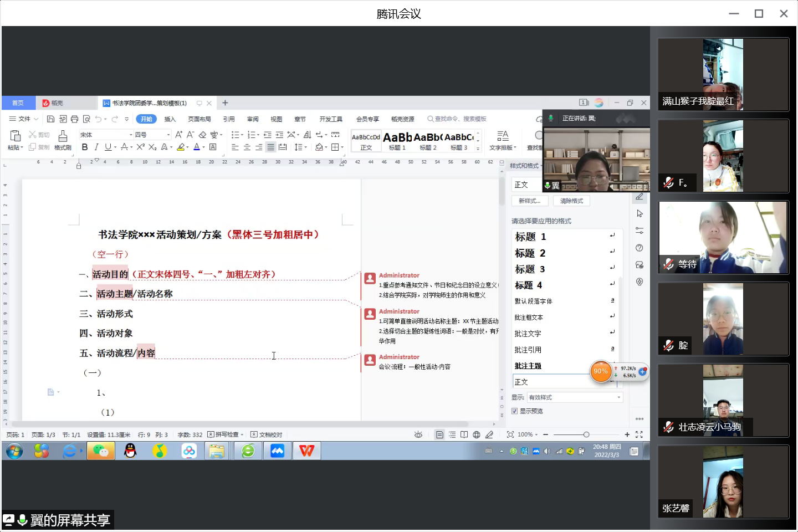The image size is (798, 532).
Task: Open the 插入 ribbon tab
Action: (x=170, y=119)
